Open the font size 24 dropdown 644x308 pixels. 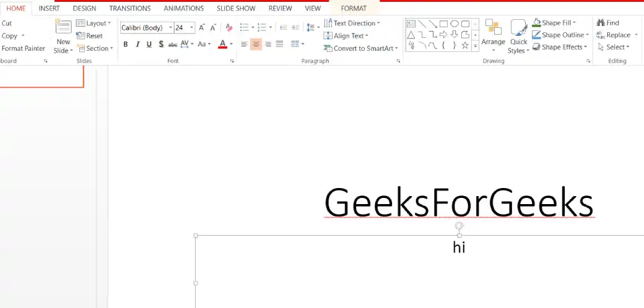191,28
